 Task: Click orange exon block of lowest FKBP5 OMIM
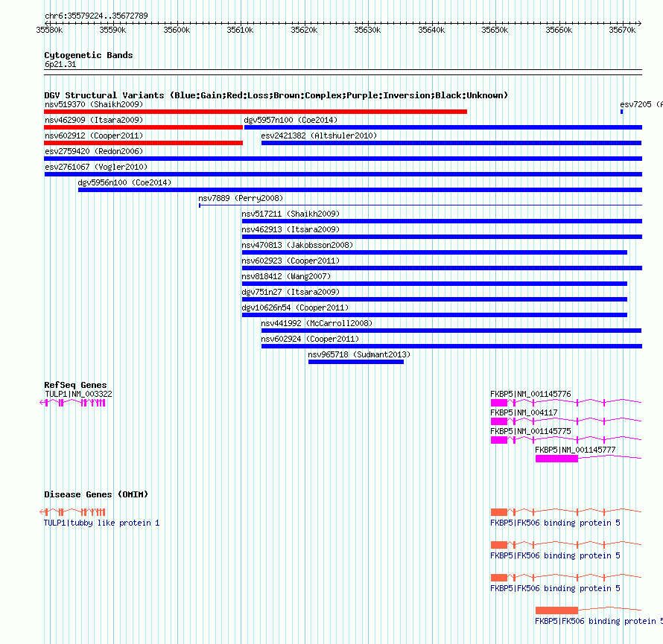coord(556,610)
